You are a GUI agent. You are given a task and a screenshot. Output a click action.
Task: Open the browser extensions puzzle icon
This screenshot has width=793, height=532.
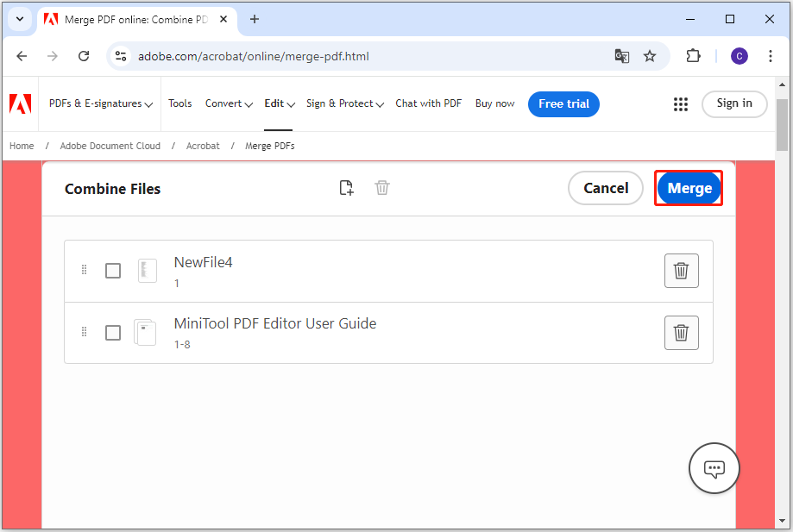[693, 56]
